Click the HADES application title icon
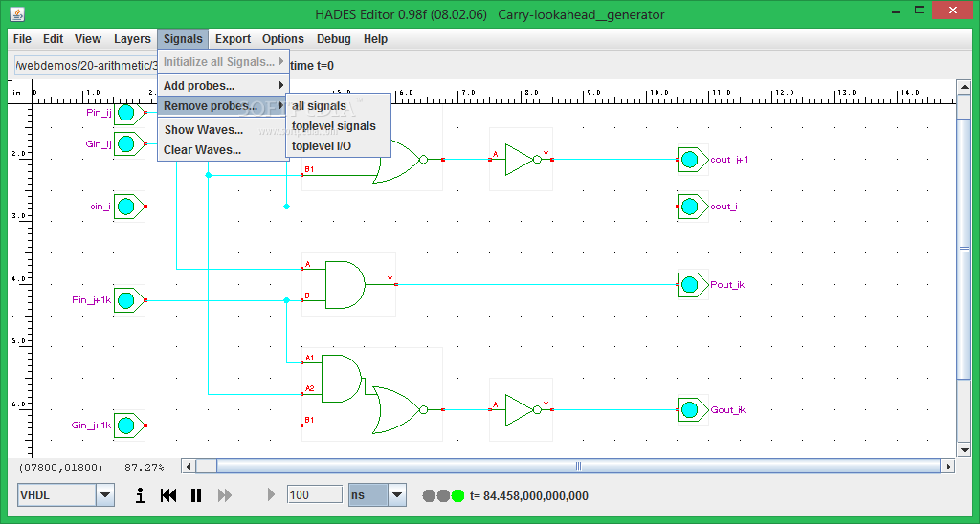This screenshot has height=524, width=980. coord(17,13)
